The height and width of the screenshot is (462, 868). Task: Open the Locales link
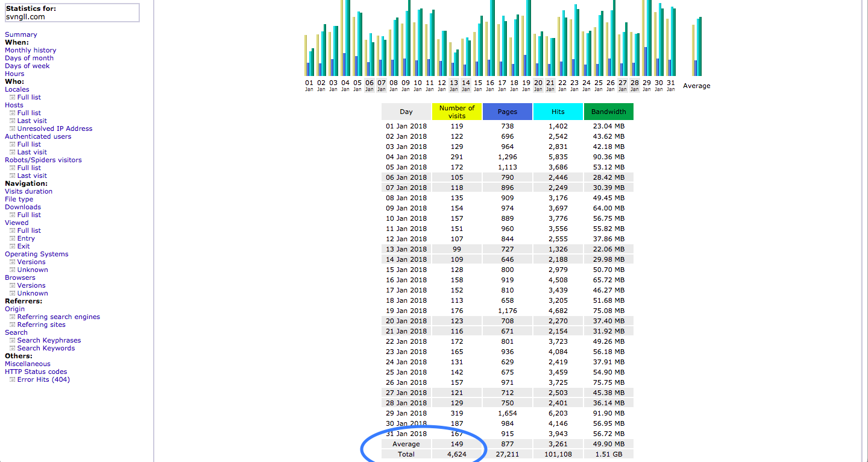[17, 89]
